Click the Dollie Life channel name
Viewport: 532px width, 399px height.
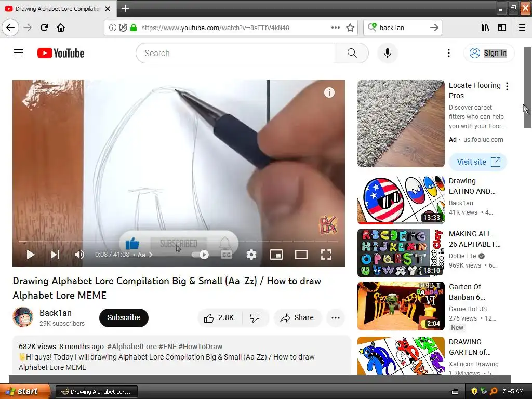pyautogui.click(x=462, y=256)
